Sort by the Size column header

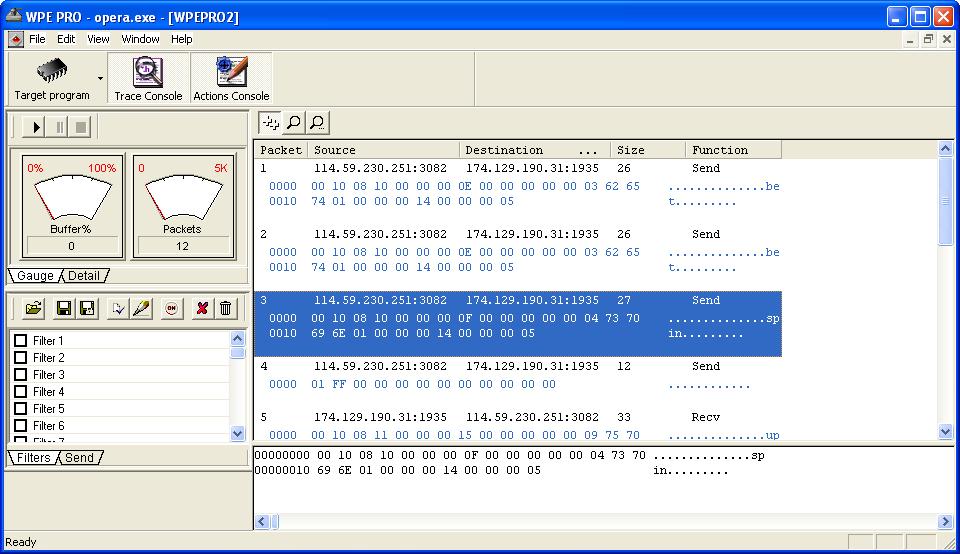(x=648, y=150)
